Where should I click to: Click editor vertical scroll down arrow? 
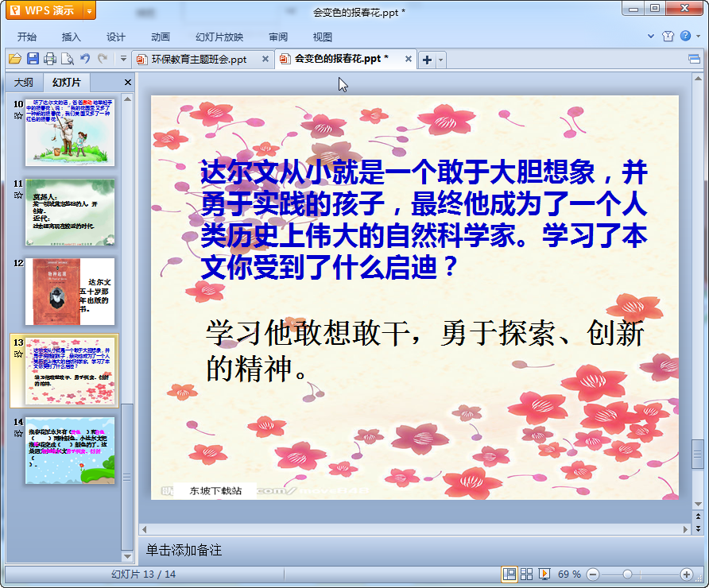tap(698, 505)
